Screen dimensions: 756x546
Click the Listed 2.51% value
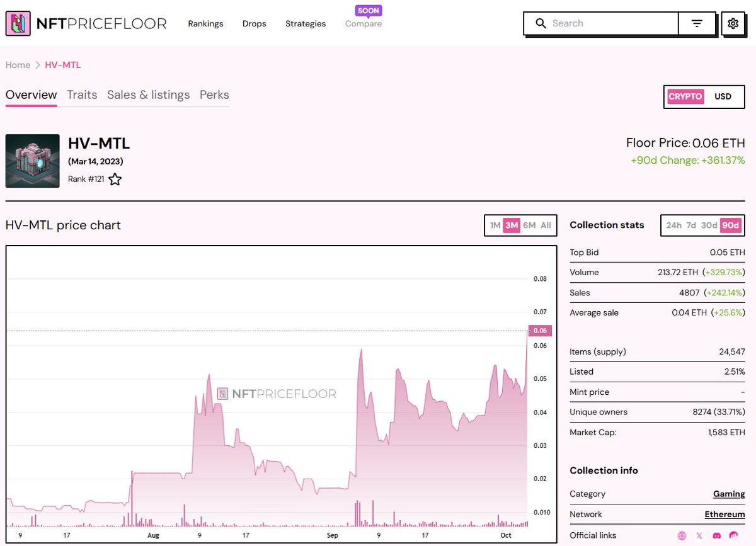tap(735, 372)
